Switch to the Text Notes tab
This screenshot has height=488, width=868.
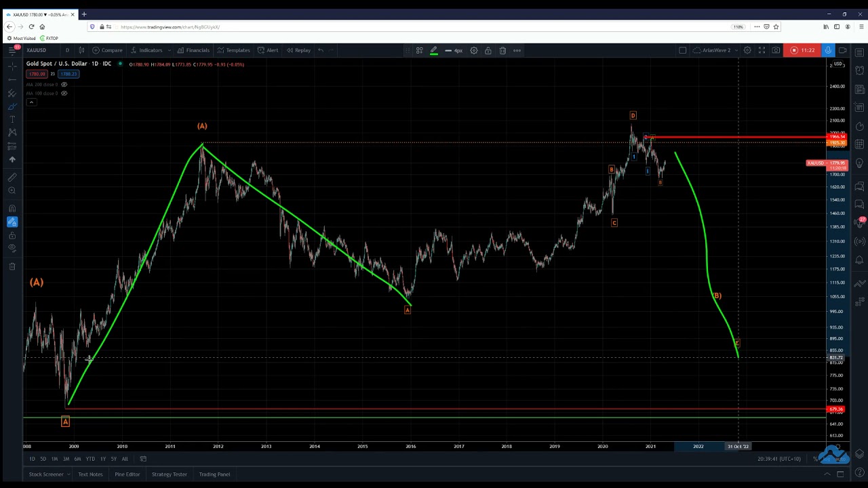point(90,474)
